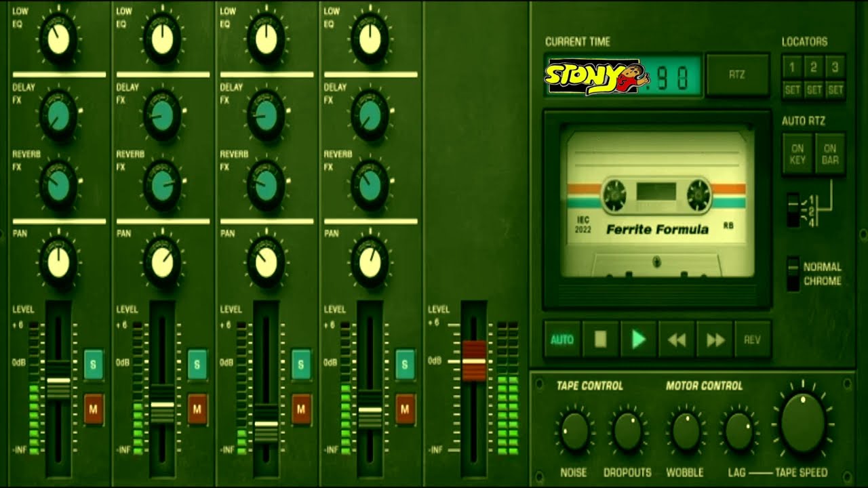Click SET under locator 3

tap(835, 89)
